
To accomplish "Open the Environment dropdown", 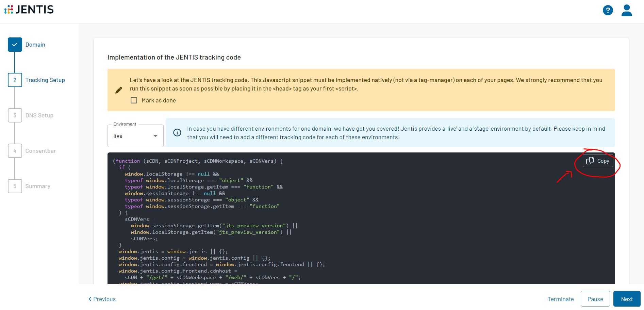I will (x=135, y=136).
